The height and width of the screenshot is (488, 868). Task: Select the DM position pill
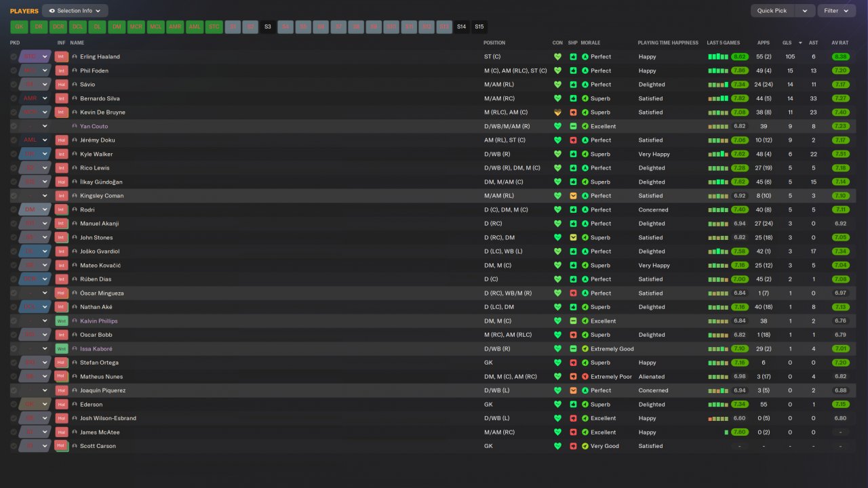click(117, 27)
